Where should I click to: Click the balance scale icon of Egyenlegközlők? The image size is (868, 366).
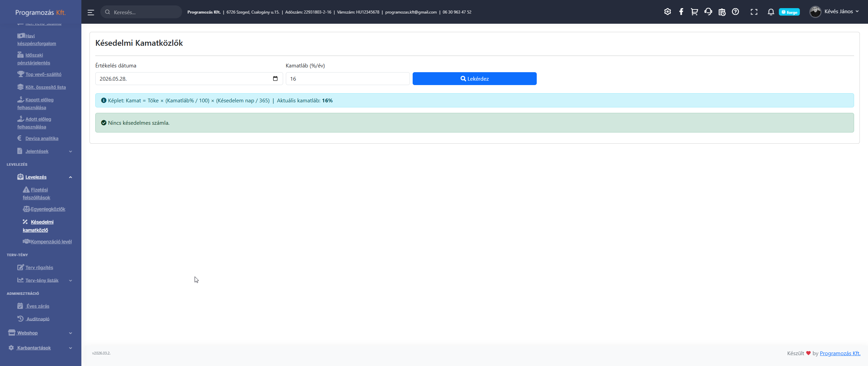(26, 209)
